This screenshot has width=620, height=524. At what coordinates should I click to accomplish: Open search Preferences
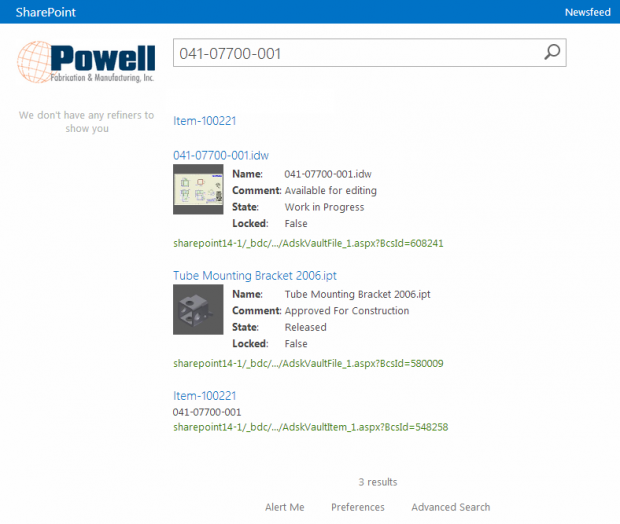click(x=357, y=507)
